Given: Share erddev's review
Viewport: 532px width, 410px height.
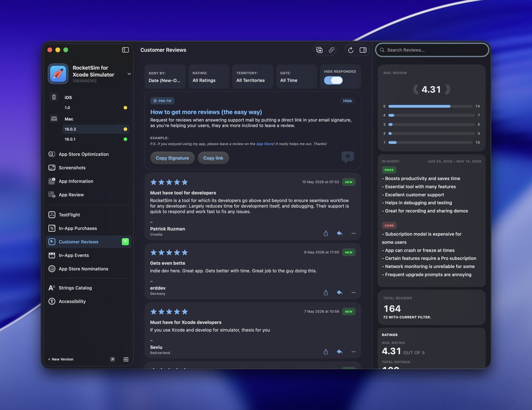Looking at the screenshot, I should pos(326,292).
